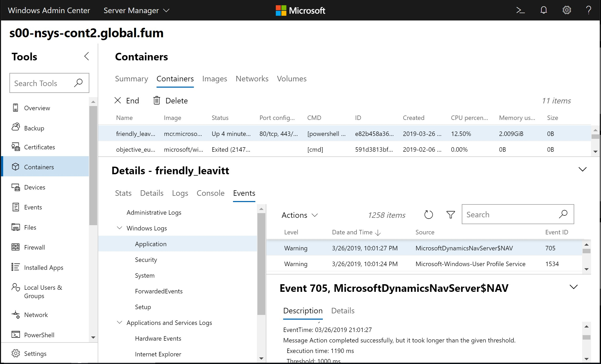Select the ForwardedEvents log
Image resolution: width=601 pixels, height=364 pixels.
point(159,291)
